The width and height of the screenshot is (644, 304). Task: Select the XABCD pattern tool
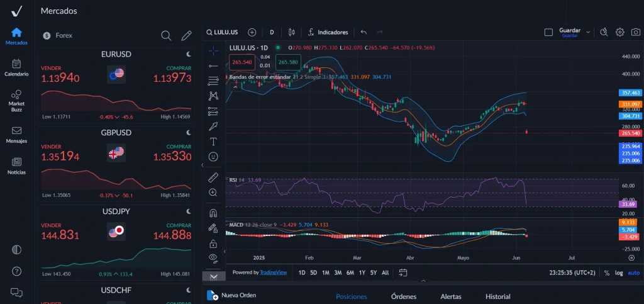click(x=213, y=96)
